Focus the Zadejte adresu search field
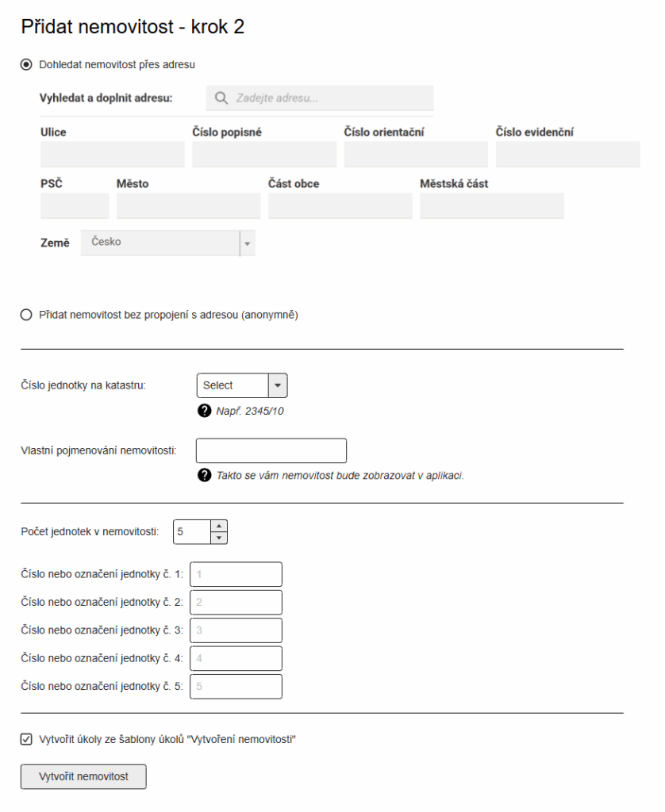The width and height of the screenshot is (665, 812). pos(320,98)
